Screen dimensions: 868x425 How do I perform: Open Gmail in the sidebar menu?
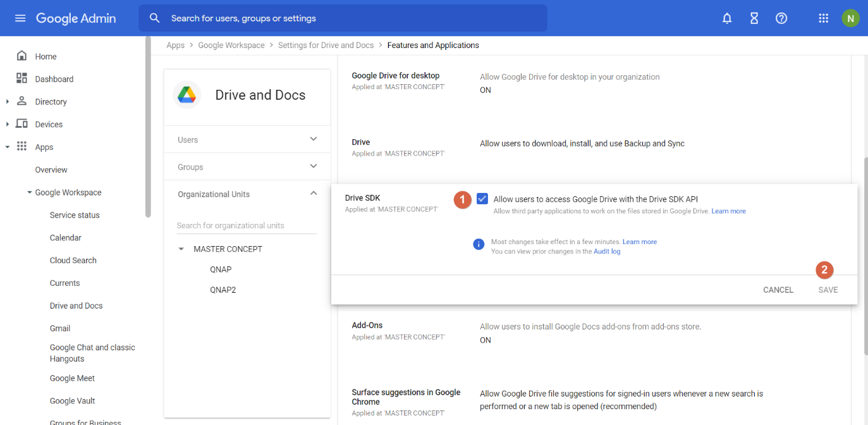(60, 328)
